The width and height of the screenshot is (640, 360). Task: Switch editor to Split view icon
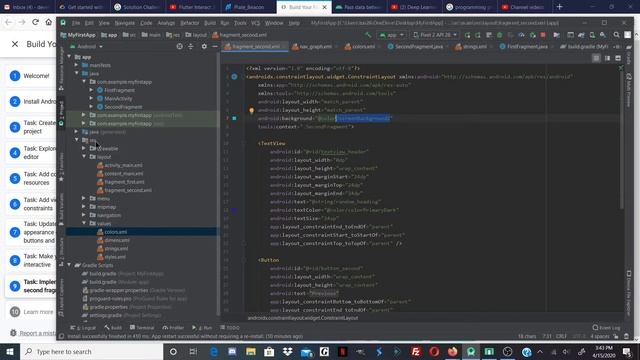tap(607, 58)
